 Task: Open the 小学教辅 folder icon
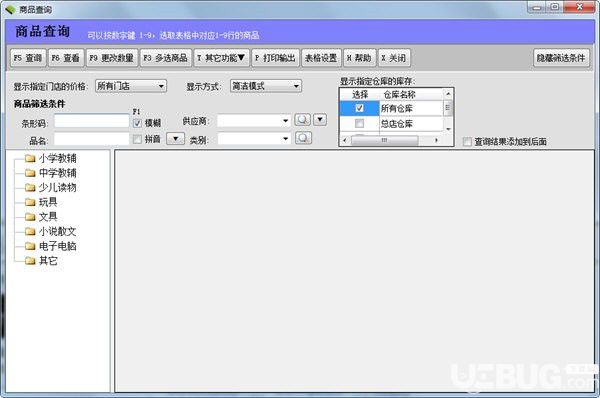click(30, 158)
